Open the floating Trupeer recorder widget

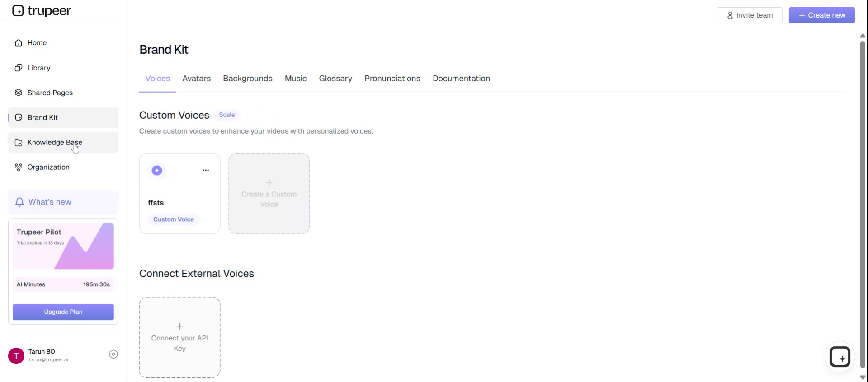840,357
